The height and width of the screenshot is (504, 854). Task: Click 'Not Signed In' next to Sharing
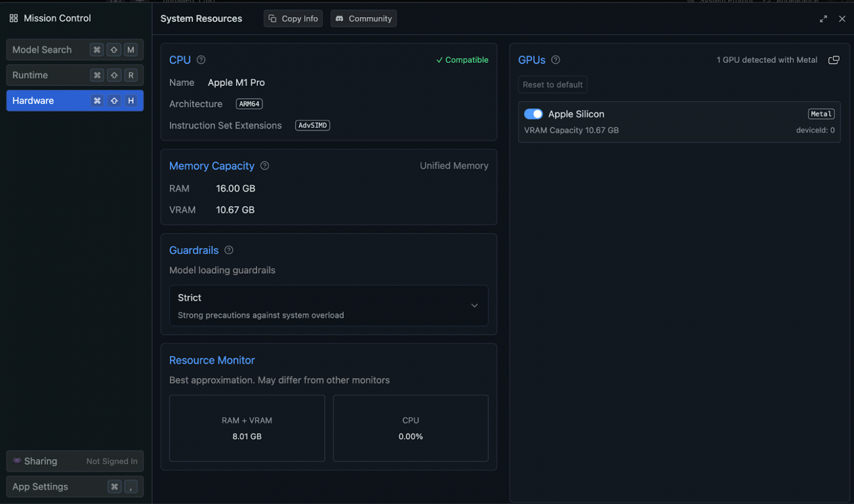pyautogui.click(x=111, y=461)
